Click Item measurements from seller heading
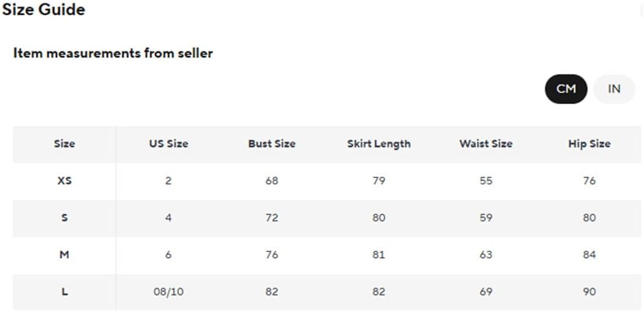Screen dimensions: 644x311 pyautogui.click(x=113, y=53)
